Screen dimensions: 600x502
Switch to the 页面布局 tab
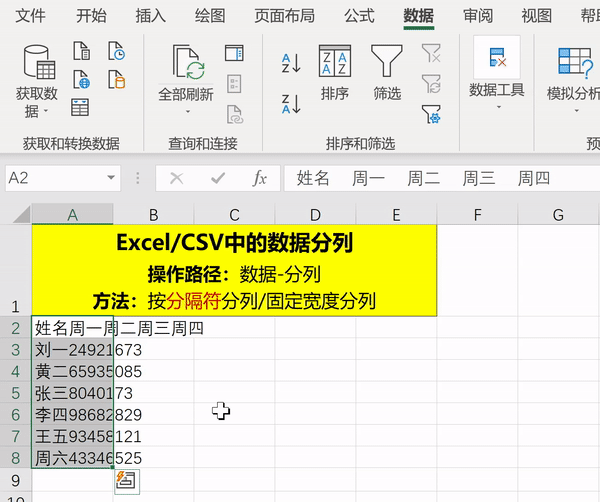284,16
